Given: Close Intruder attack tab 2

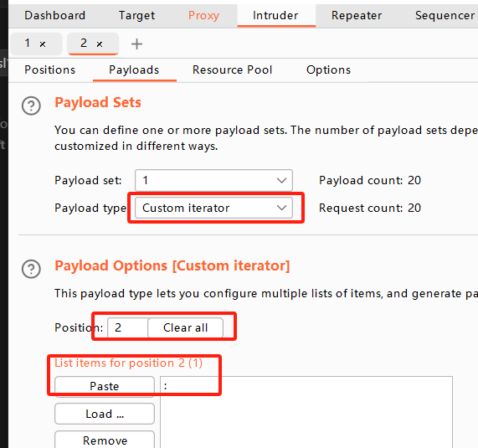Looking at the screenshot, I should pos(100,44).
